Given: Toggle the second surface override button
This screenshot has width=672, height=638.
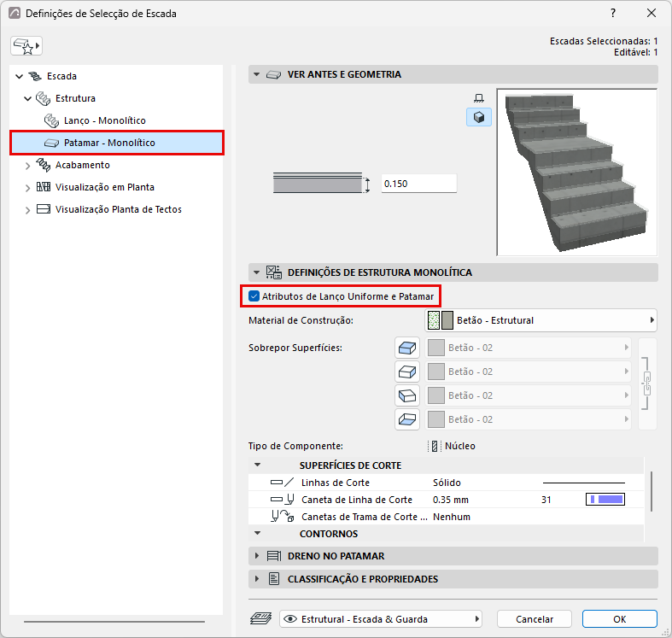Looking at the screenshot, I should pyautogui.click(x=406, y=372).
